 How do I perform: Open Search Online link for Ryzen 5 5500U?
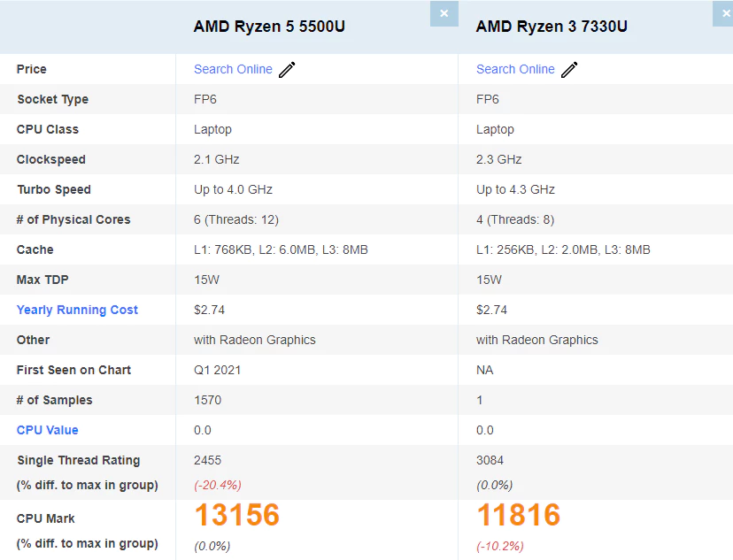233,69
